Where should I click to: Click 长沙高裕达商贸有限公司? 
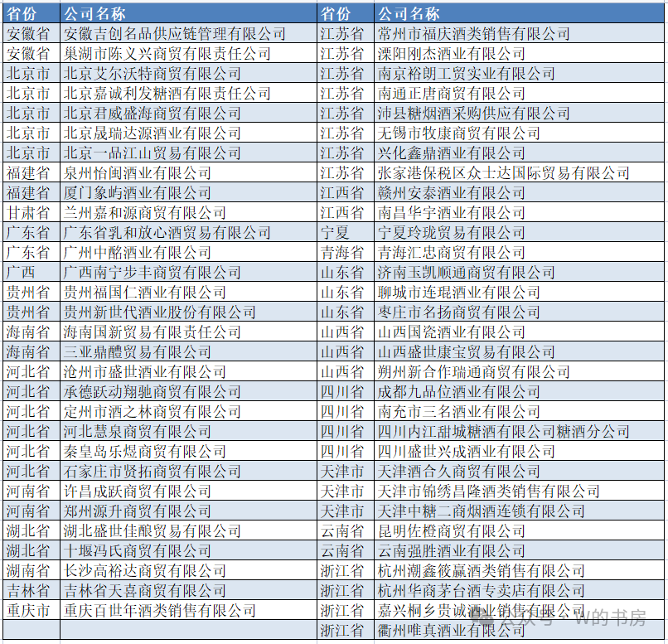point(188,570)
